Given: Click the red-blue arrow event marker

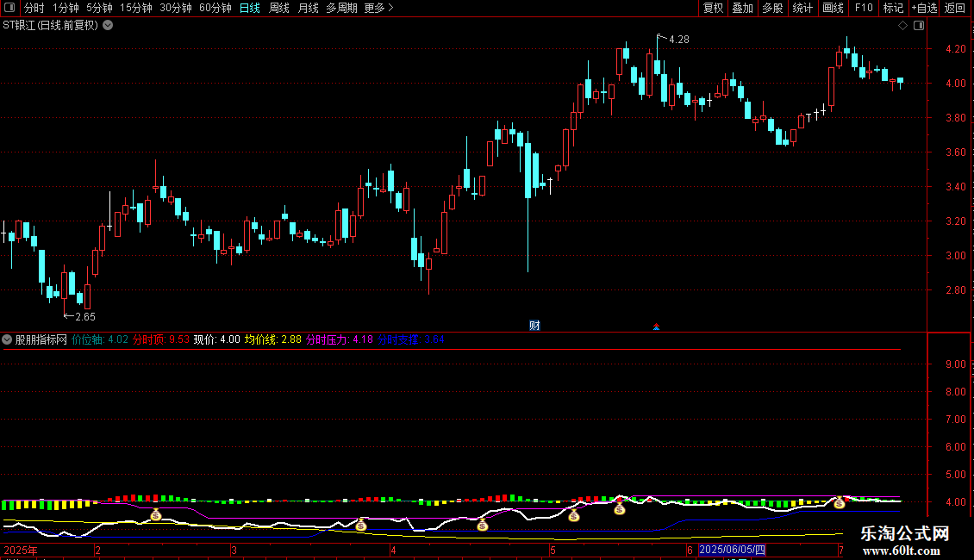Looking at the screenshot, I should (x=656, y=327).
